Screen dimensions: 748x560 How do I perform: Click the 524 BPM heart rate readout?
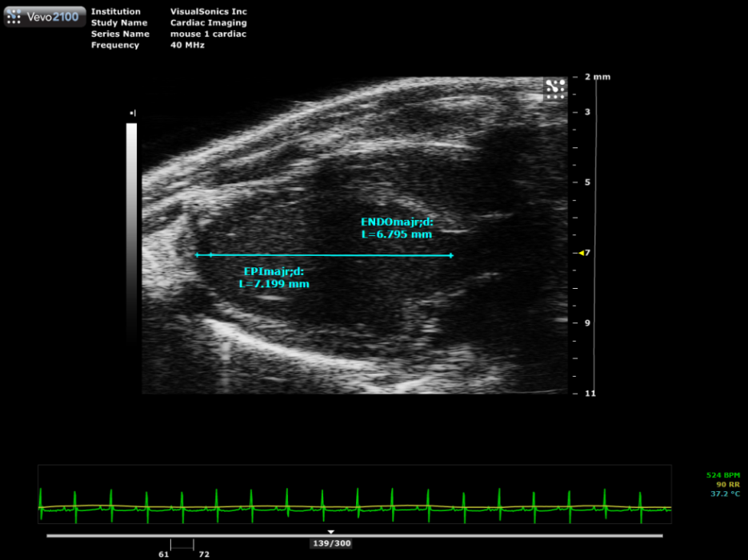coord(723,475)
